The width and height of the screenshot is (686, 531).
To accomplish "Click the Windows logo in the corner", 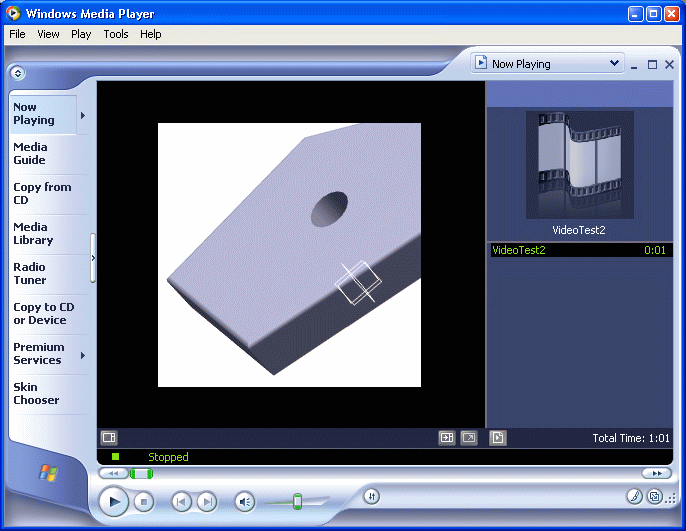I will 48,472.
